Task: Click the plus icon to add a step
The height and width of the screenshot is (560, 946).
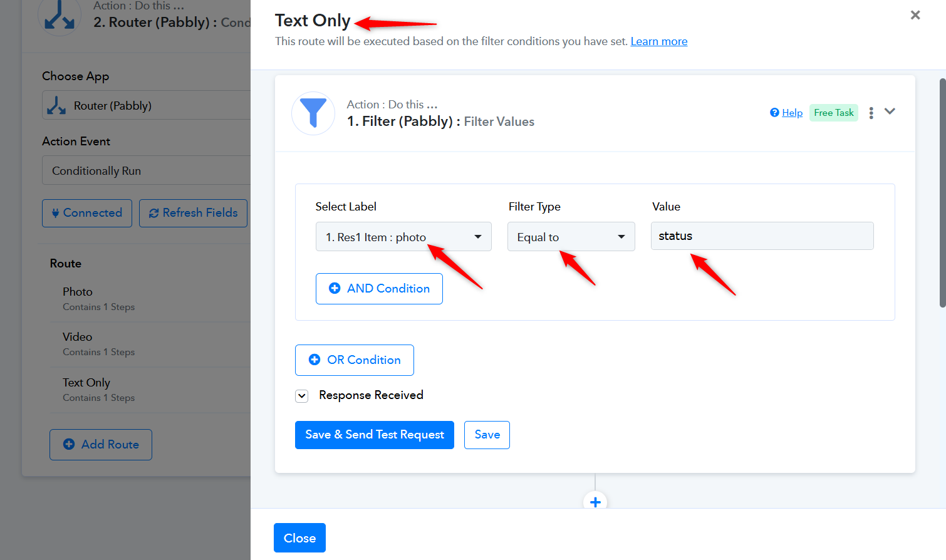Action: [595, 502]
